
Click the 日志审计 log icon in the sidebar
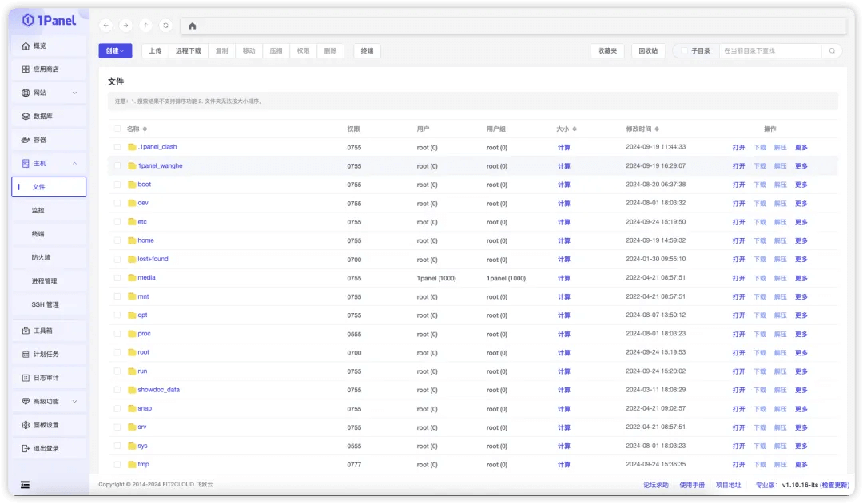pos(26,378)
